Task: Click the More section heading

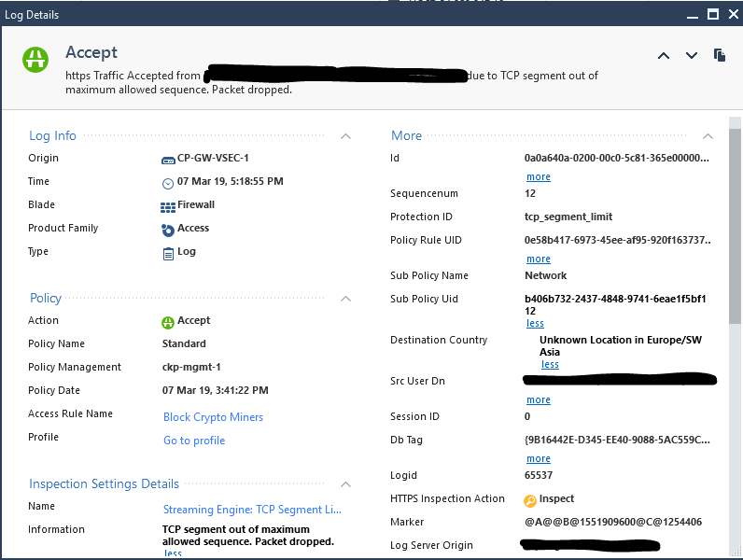Action: click(x=406, y=136)
